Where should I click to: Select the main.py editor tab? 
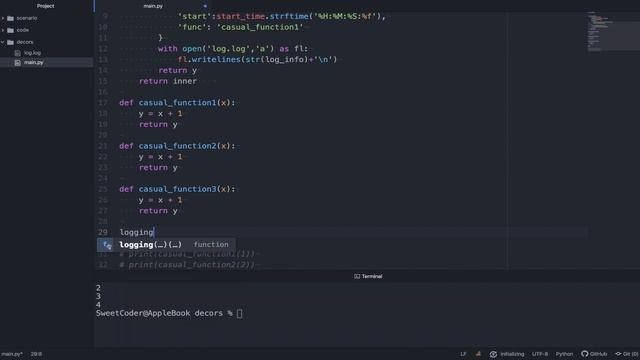coord(153,6)
